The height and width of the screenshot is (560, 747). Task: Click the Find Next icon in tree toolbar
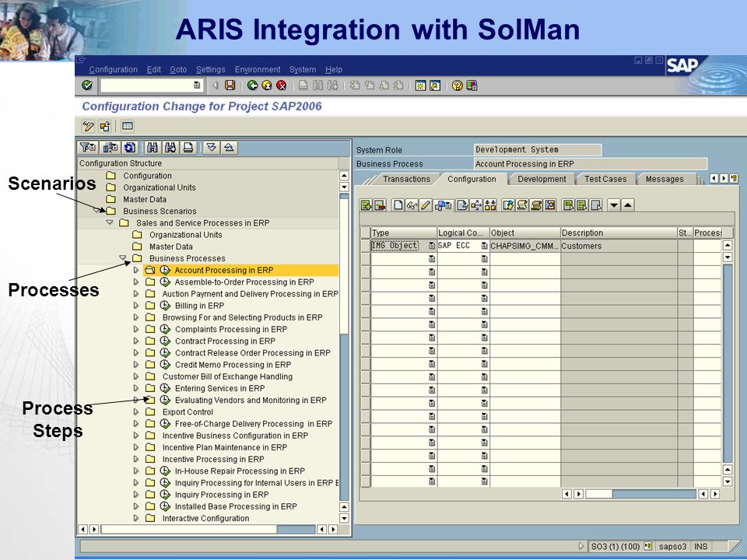[x=170, y=148]
